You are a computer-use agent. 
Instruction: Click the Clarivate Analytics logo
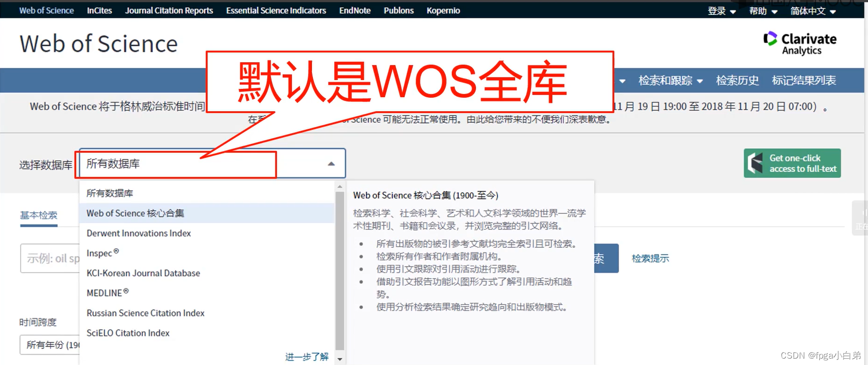click(x=800, y=43)
